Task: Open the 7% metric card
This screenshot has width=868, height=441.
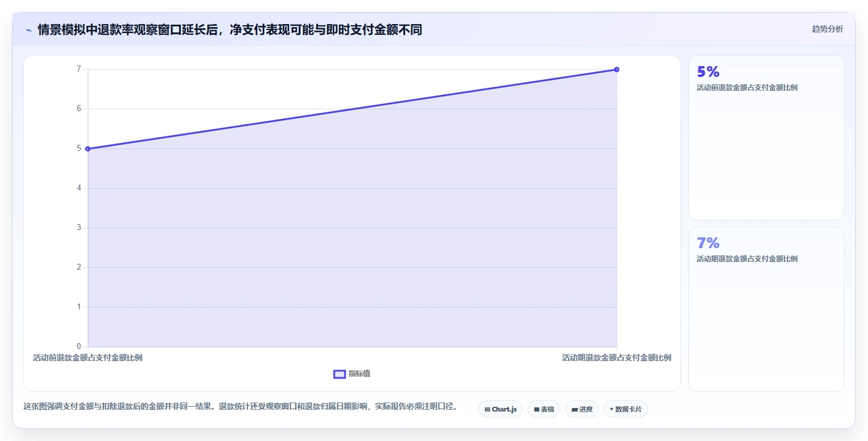Action: tap(766, 309)
